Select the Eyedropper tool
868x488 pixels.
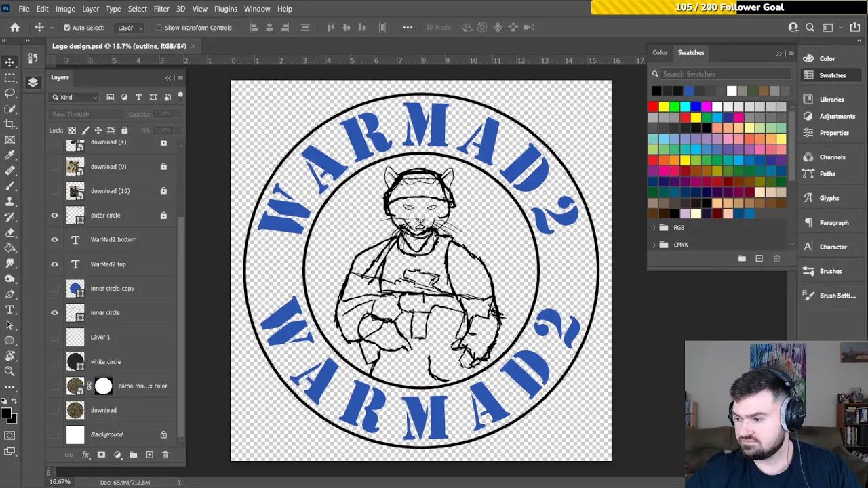pos(9,155)
